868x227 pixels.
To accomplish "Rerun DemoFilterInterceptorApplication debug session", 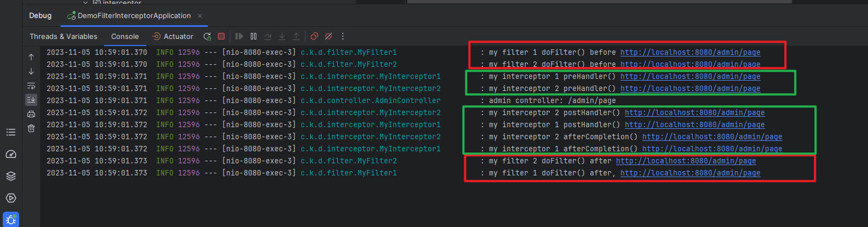I will point(207,36).
